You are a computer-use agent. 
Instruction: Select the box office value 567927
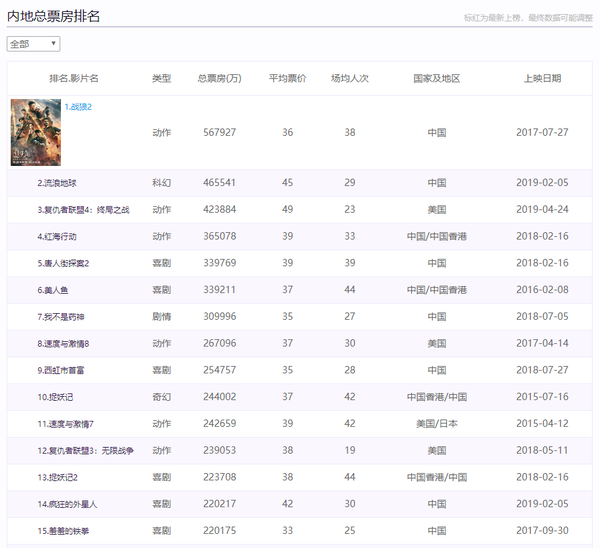pyautogui.click(x=220, y=132)
